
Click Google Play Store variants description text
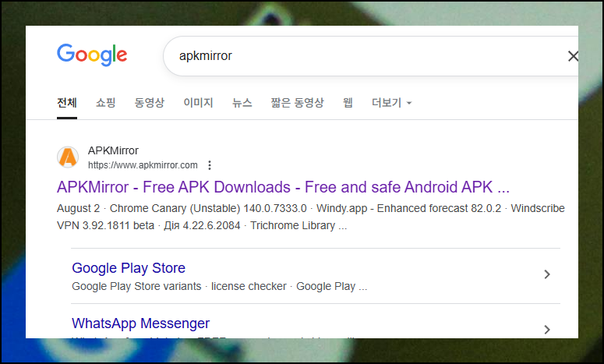click(x=220, y=287)
